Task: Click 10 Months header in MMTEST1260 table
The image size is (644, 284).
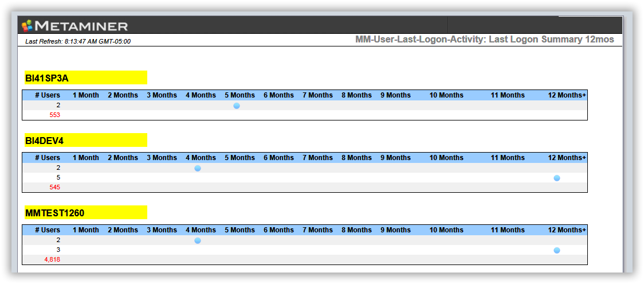Action: pos(446,230)
